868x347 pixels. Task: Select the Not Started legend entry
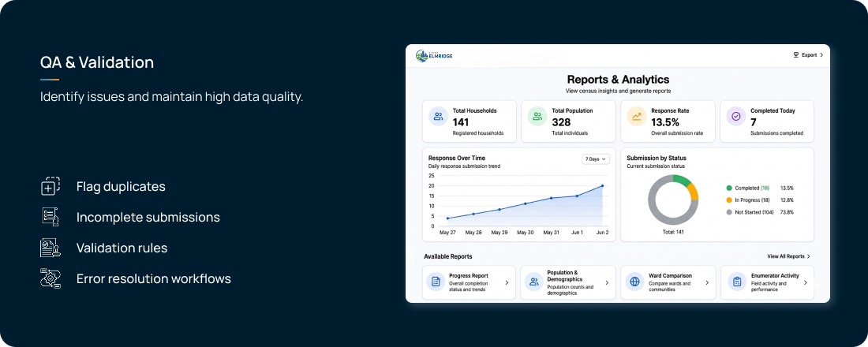(x=750, y=212)
